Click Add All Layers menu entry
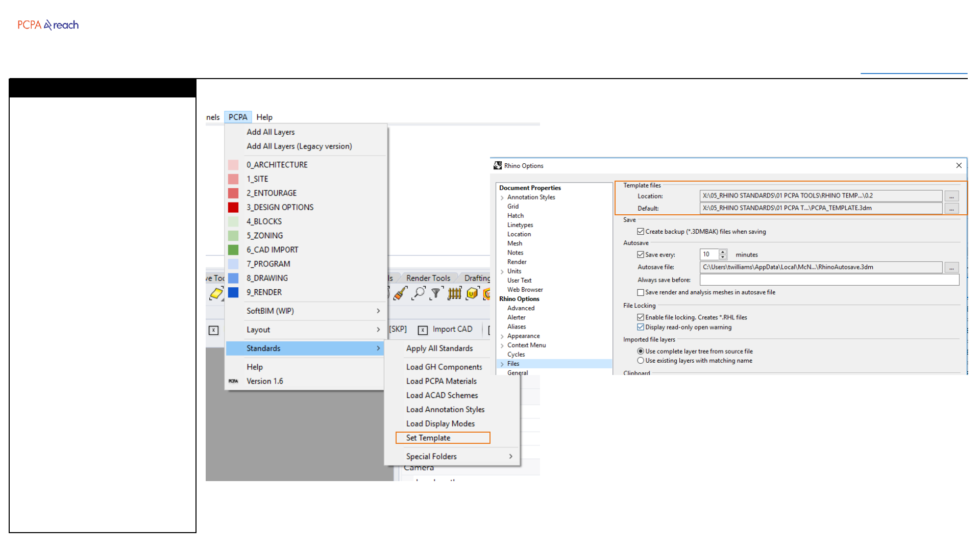Viewport: 980px width, 551px height. (x=271, y=132)
